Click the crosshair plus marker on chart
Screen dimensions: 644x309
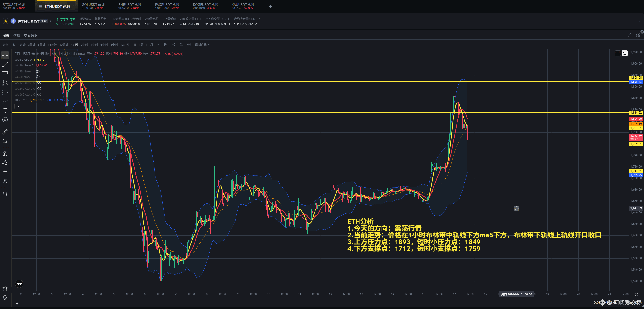tap(517, 208)
